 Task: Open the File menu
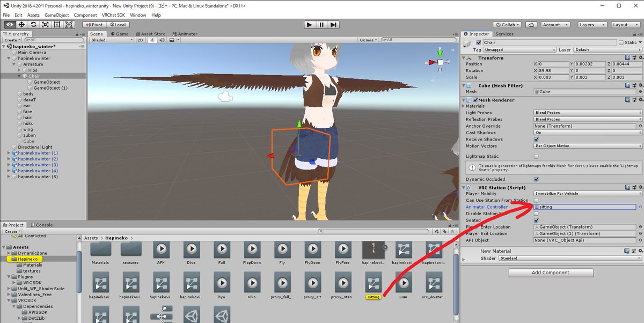point(7,15)
